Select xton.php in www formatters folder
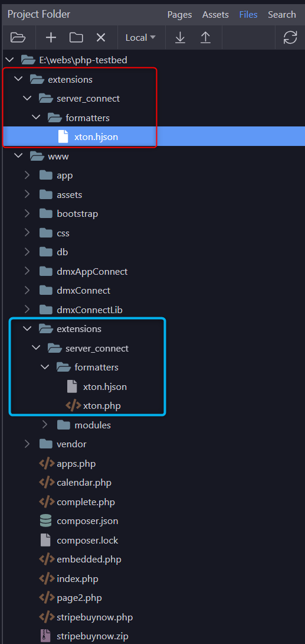 click(101, 406)
